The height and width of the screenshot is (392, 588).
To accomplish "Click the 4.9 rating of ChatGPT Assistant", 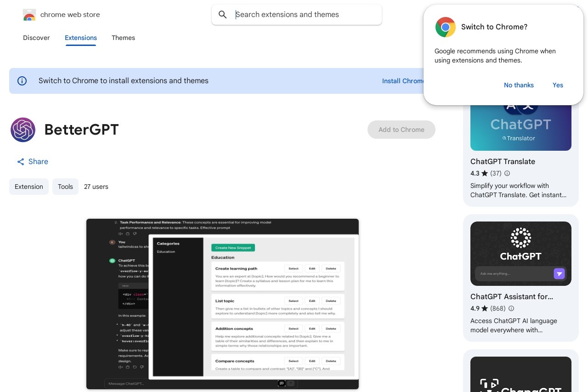I will tap(475, 308).
